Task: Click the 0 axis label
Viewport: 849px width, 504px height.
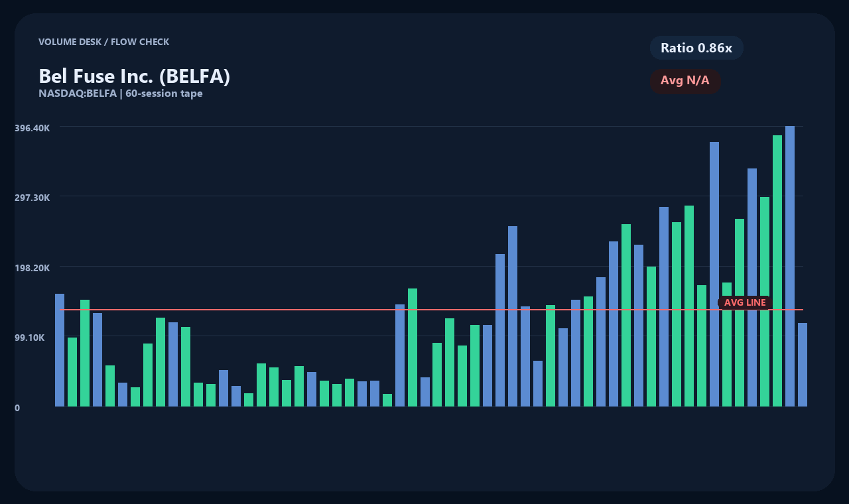Action: click(x=17, y=408)
